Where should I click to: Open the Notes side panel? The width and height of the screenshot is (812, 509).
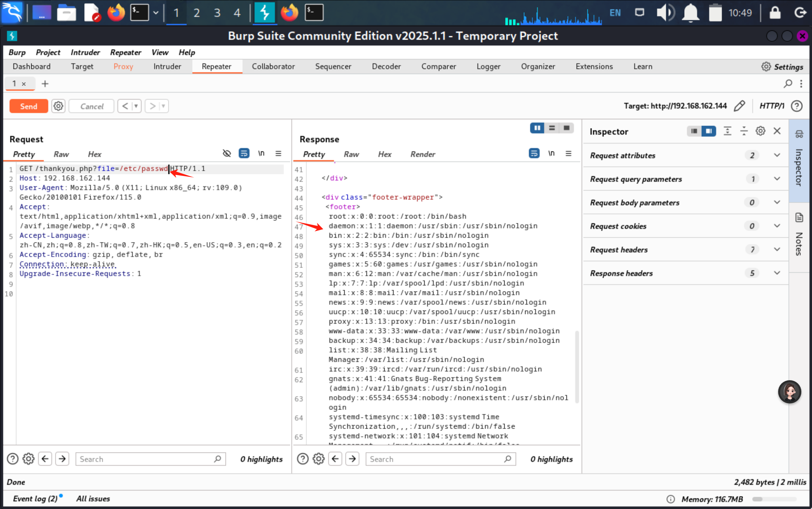click(x=799, y=236)
